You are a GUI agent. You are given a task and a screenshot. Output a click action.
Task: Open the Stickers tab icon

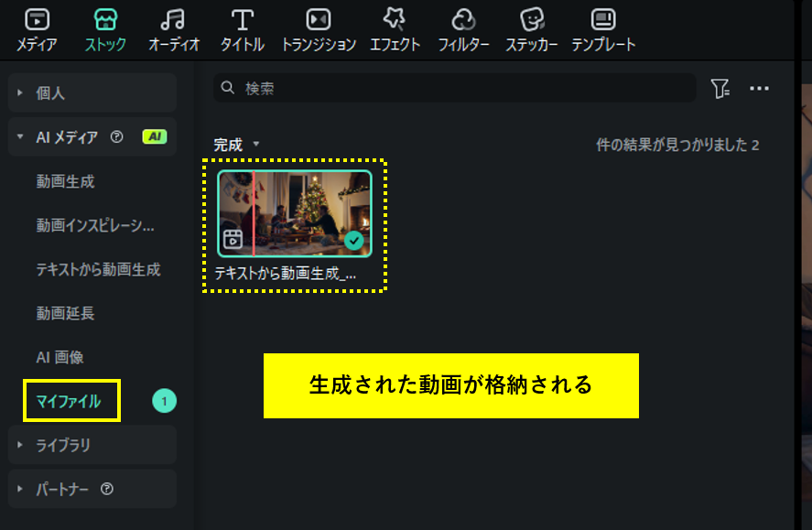[532, 20]
